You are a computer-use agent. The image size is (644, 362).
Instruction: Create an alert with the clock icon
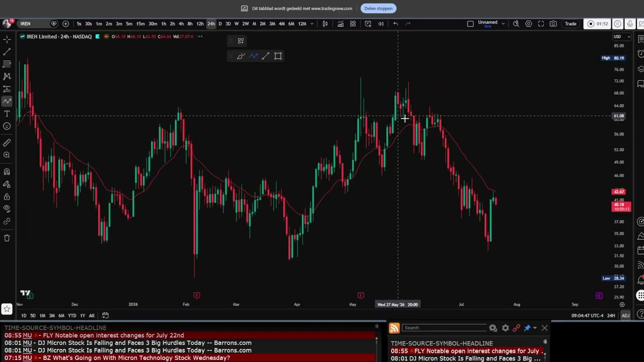tap(368, 24)
